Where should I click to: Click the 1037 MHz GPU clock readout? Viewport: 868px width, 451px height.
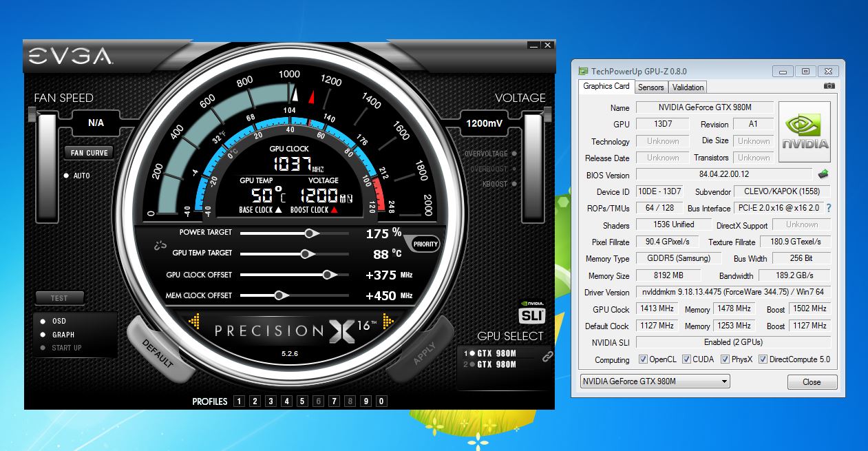[299, 164]
